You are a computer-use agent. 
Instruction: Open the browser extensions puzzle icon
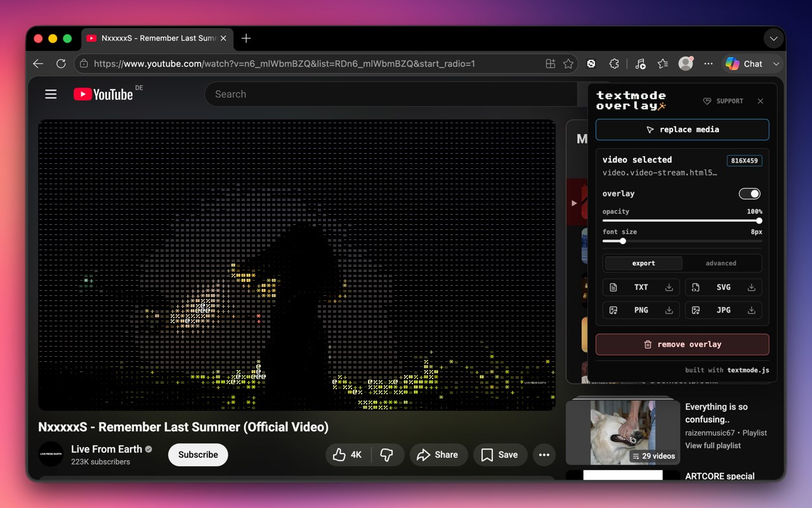pos(614,63)
